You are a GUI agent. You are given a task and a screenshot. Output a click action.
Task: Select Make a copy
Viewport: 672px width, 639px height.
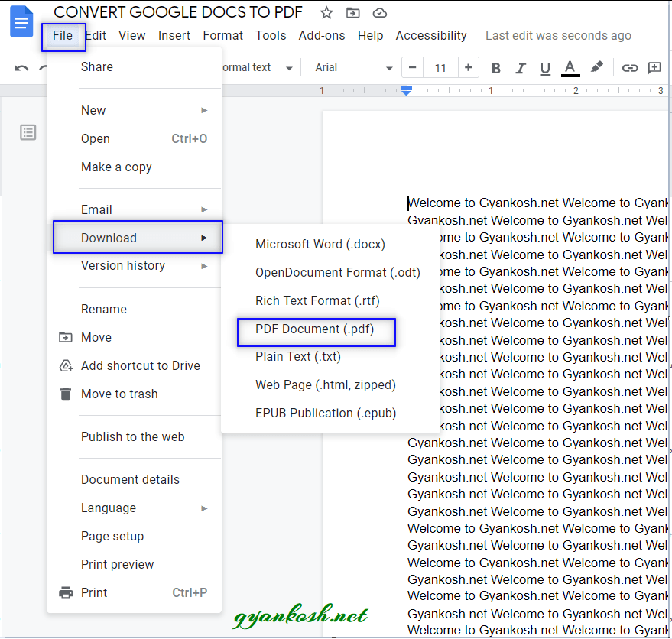(134, 167)
